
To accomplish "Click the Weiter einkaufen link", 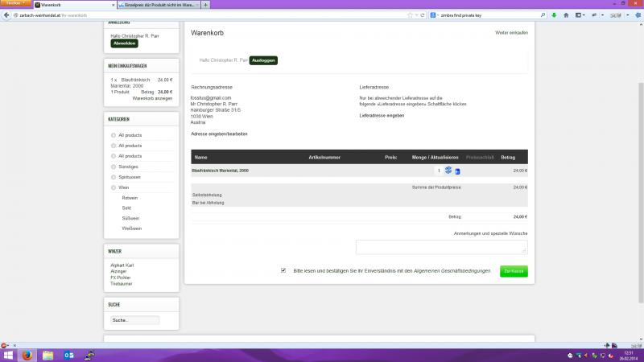I will [511, 32].
